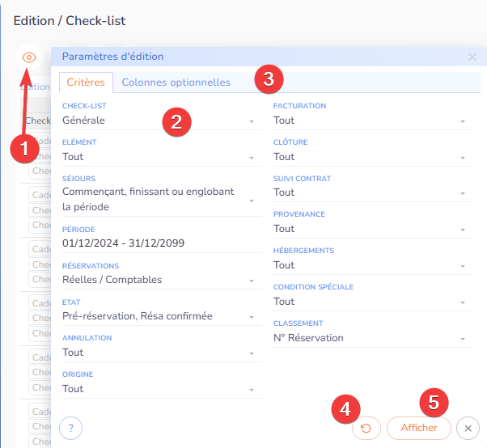Open the Colonnes optionnelles tab
The image size is (487, 448).
pyautogui.click(x=176, y=82)
